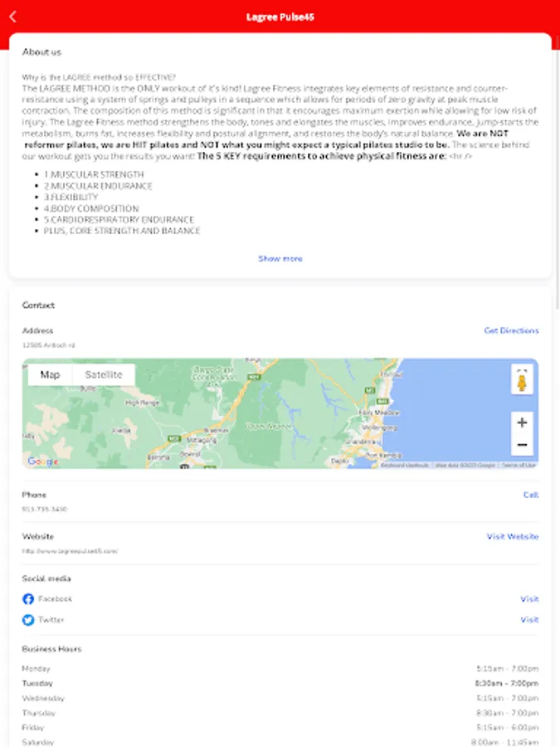Click the Social media heading
The image size is (560, 747).
tap(46, 579)
